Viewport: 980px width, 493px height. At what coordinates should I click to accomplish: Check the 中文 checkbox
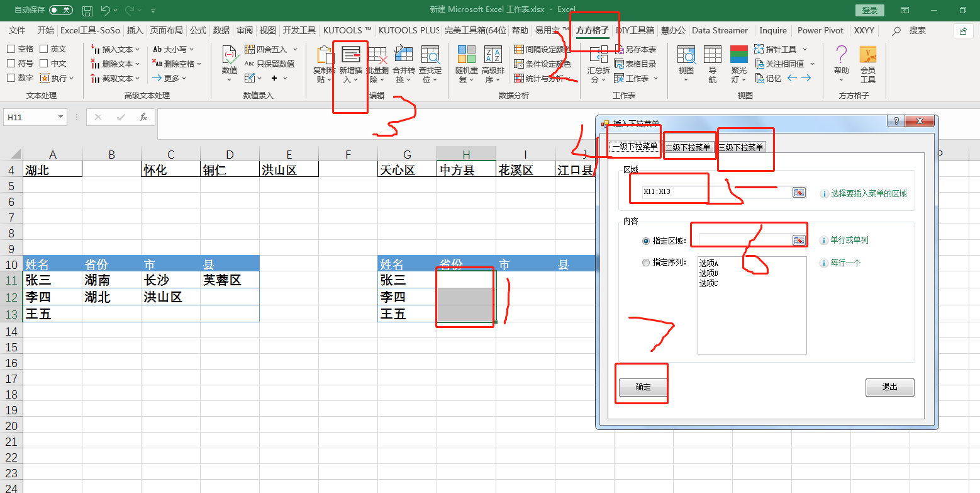44,64
